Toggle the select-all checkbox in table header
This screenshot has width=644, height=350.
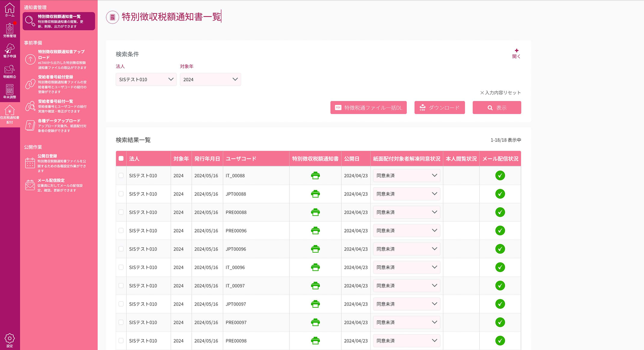coord(121,158)
